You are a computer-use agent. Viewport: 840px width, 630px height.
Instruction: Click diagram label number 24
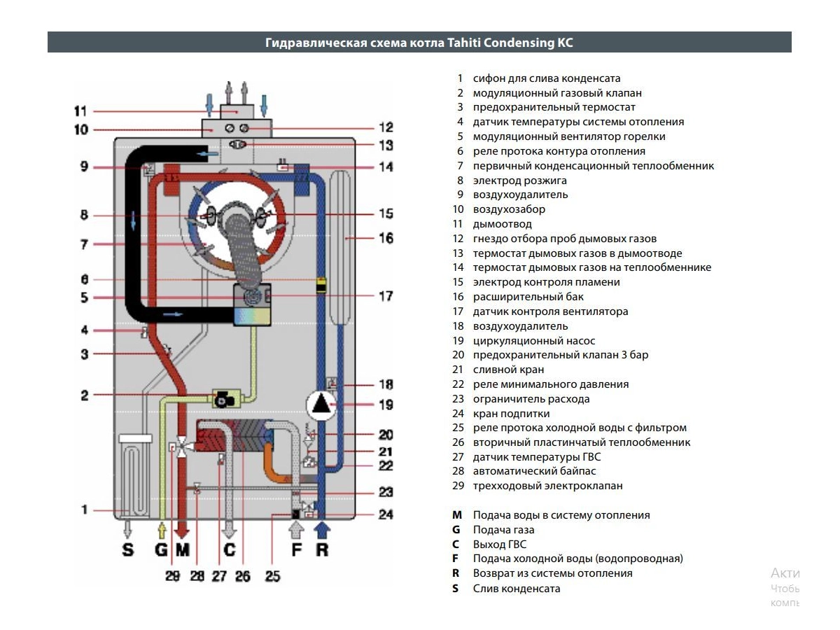click(x=386, y=514)
